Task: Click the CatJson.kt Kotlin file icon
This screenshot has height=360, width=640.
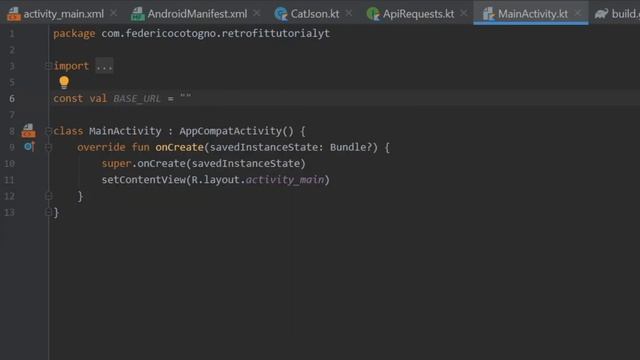Action: (x=281, y=14)
